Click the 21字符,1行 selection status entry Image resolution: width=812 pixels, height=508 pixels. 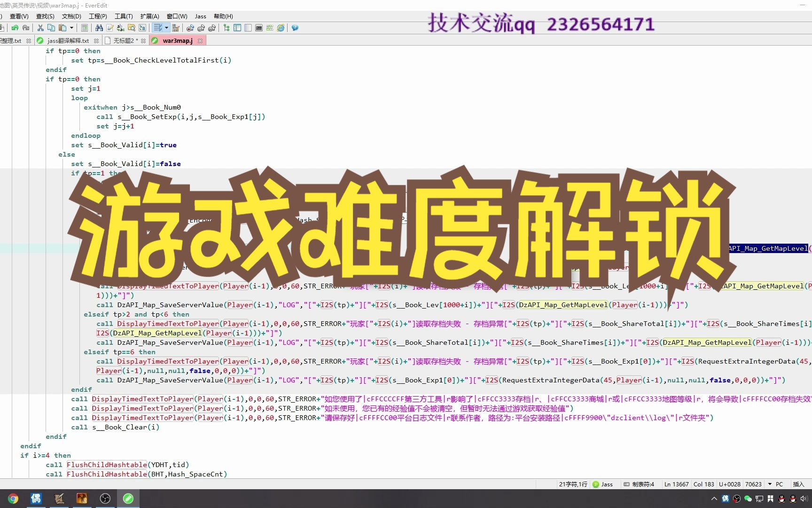pyautogui.click(x=573, y=484)
